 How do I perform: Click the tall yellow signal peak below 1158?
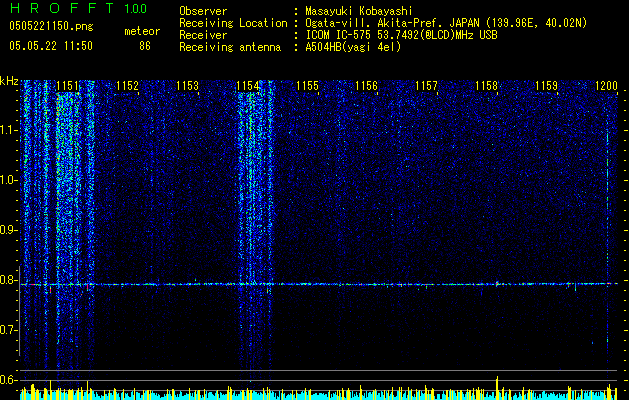(x=497, y=388)
